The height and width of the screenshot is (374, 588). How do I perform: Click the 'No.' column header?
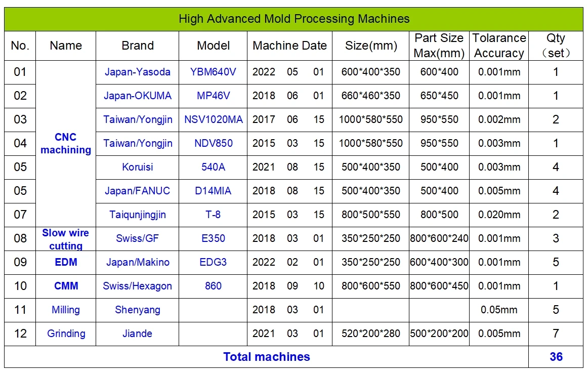[20, 46]
